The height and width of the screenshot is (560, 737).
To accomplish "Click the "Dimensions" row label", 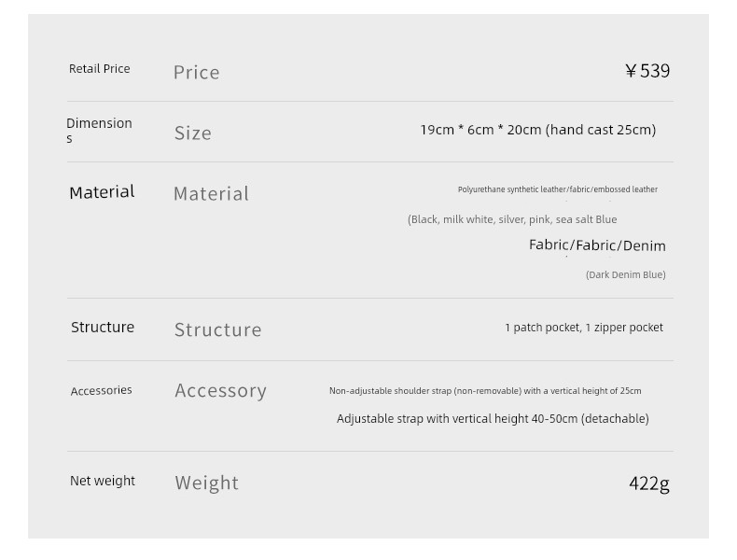I will [x=99, y=130].
